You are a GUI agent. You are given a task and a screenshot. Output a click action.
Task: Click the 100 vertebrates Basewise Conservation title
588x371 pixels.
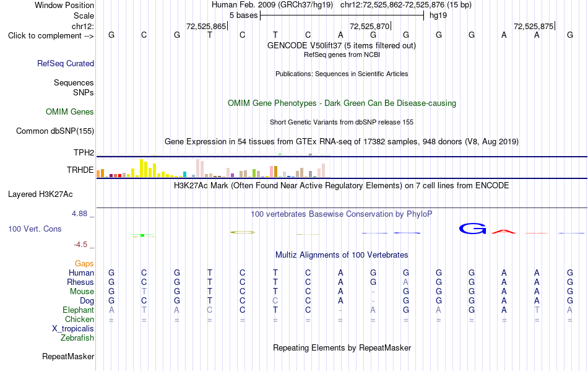[x=342, y=214]
